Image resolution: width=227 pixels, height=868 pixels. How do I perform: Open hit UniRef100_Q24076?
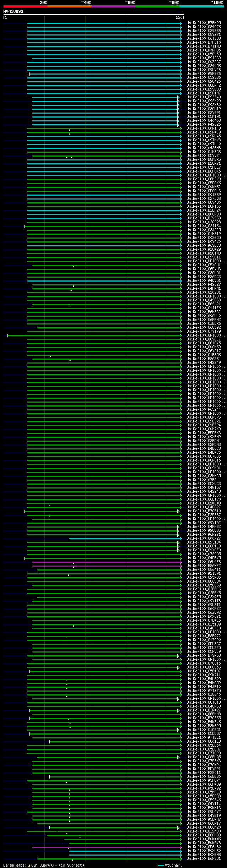[204, 27]
